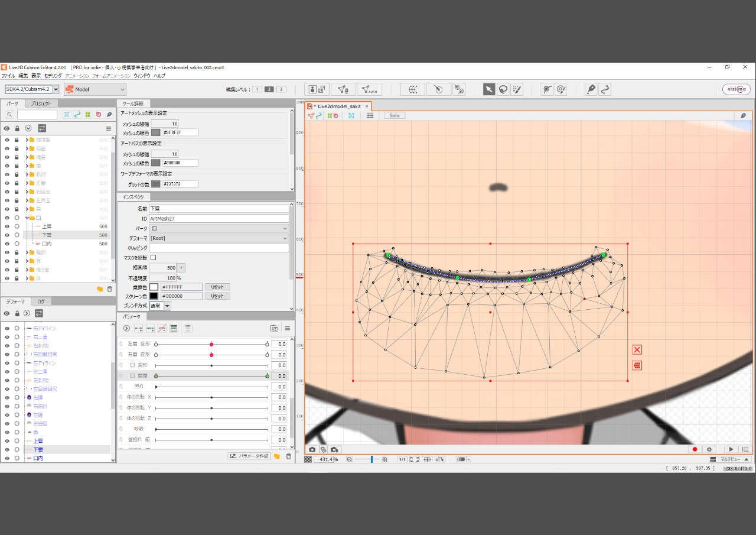Click the nizima logo button
The image size is (756, 535).
click(737, 89)
